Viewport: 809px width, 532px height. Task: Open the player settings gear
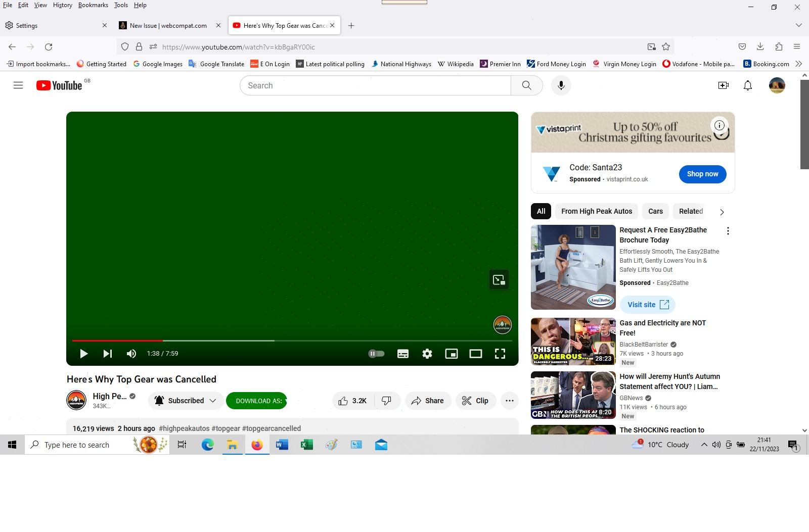click(x=427, y=354)
